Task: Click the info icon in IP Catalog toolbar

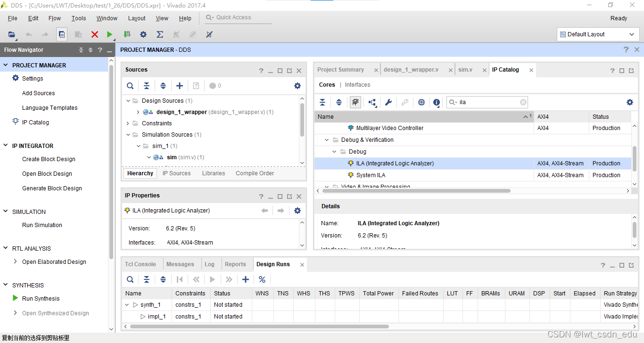Action: [437, 102]
